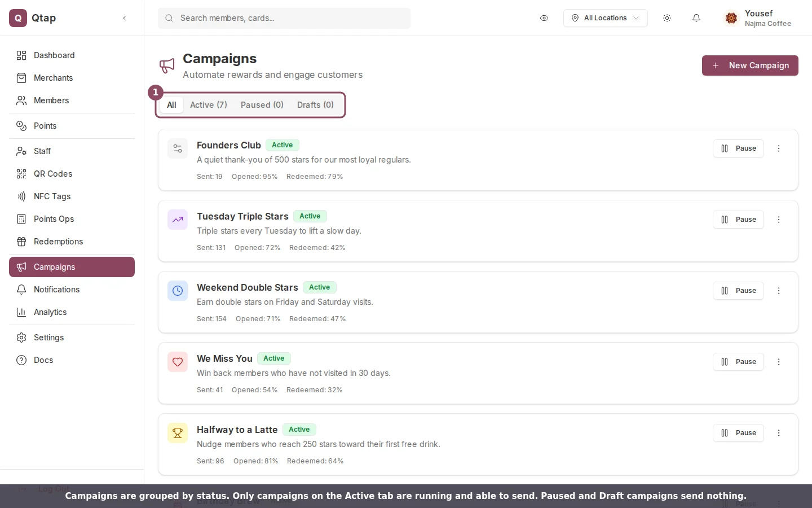Screen dimensions: 812x508
Task: Go to Members in the sidebar
Action: pos(72,100)
